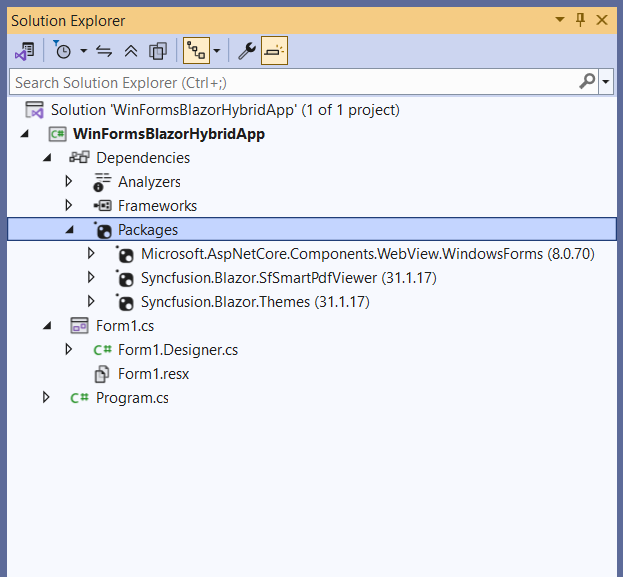Click Form1.Designer.cs C# icon
Screen dimensions: 623x577
point(103,350)
